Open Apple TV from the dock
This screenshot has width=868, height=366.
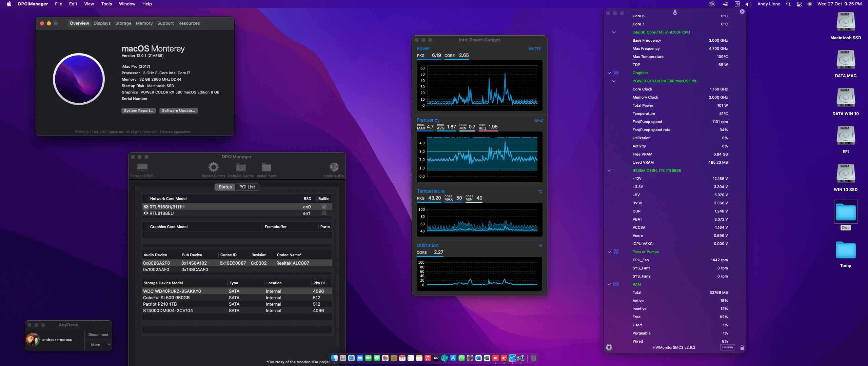click(436, 358)
